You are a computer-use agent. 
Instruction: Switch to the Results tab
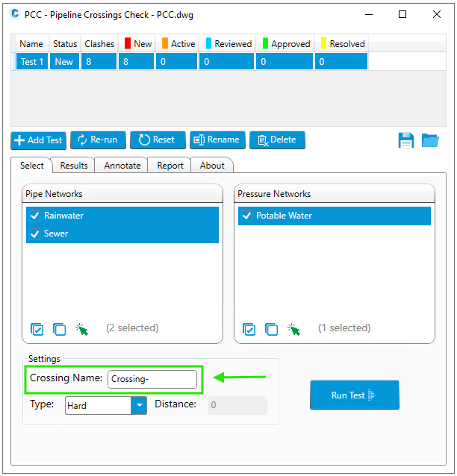[74, 166]
